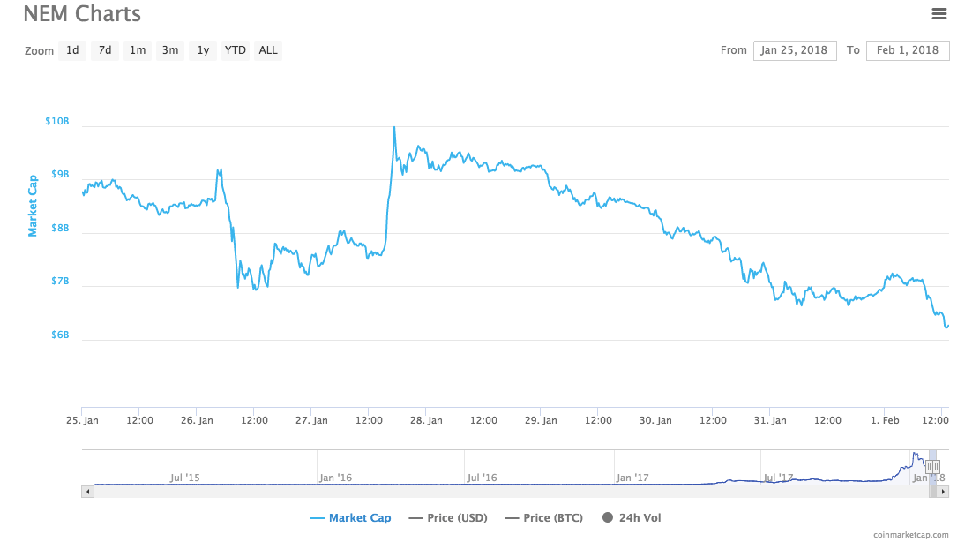
Task: Set zoom range to 1d
Action: (x=72, y=50)
